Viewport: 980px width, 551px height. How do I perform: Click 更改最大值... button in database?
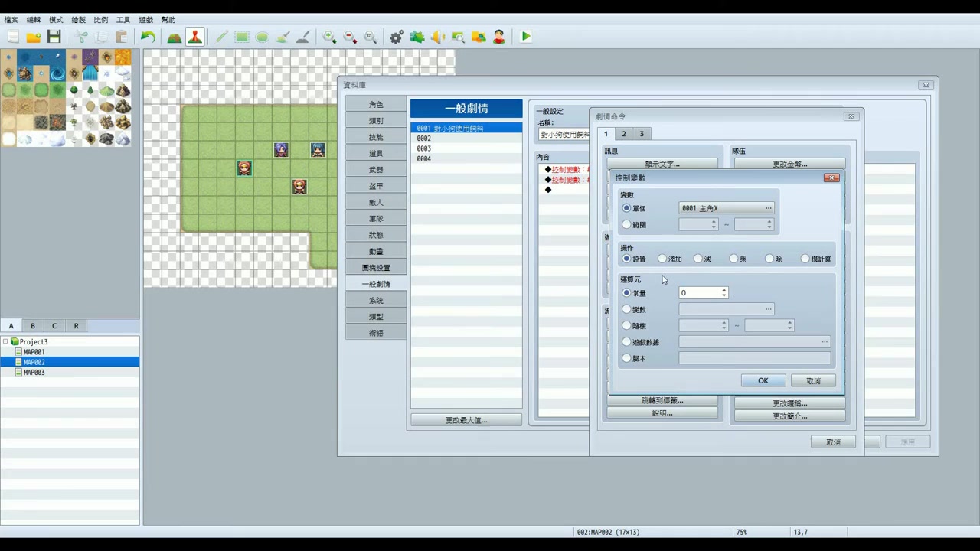click(x=466, y=420)
